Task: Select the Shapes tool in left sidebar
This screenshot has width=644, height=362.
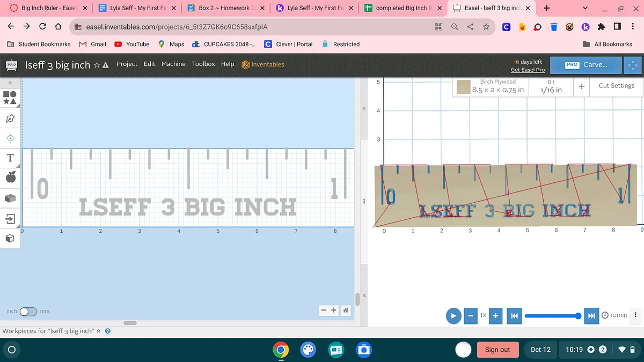Action: click(10, 97)
